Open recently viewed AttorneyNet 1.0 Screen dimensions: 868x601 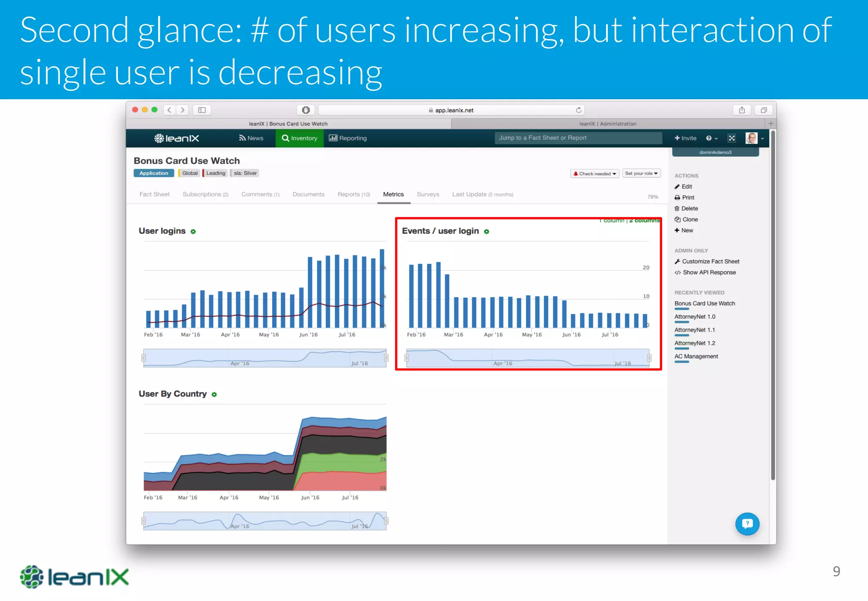[x=695, y=317]
